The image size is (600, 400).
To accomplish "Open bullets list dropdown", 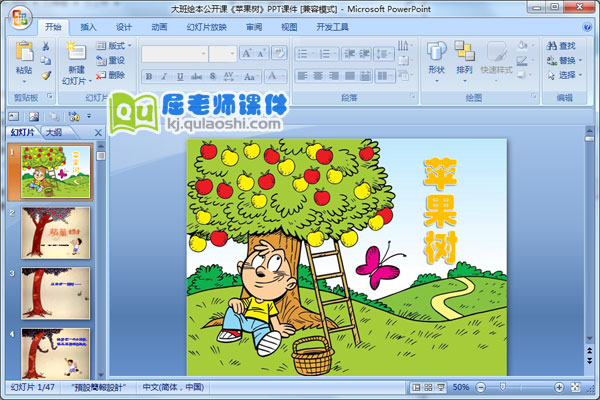I will point(312,54).
